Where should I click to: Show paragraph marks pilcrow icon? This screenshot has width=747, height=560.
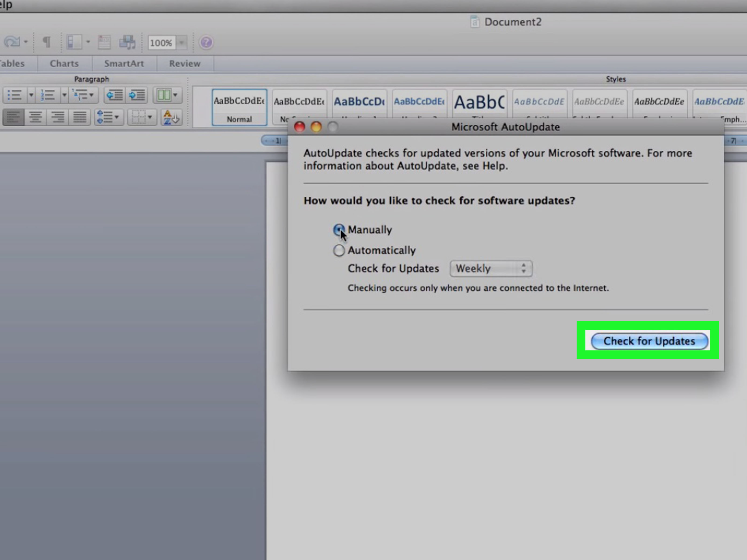[47, 42]
